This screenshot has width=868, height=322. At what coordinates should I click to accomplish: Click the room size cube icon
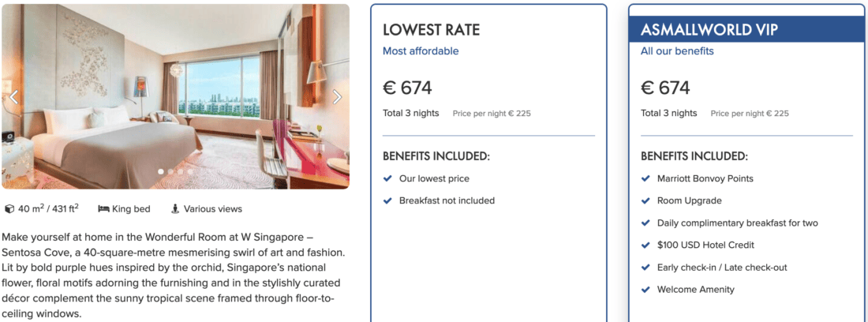[9, 209]
